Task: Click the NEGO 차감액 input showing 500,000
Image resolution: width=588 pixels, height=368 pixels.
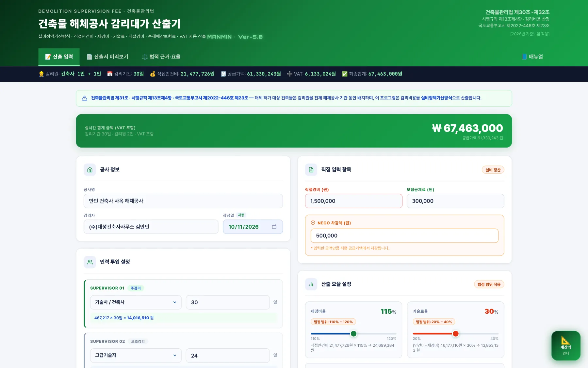Action: click(404, 236)
